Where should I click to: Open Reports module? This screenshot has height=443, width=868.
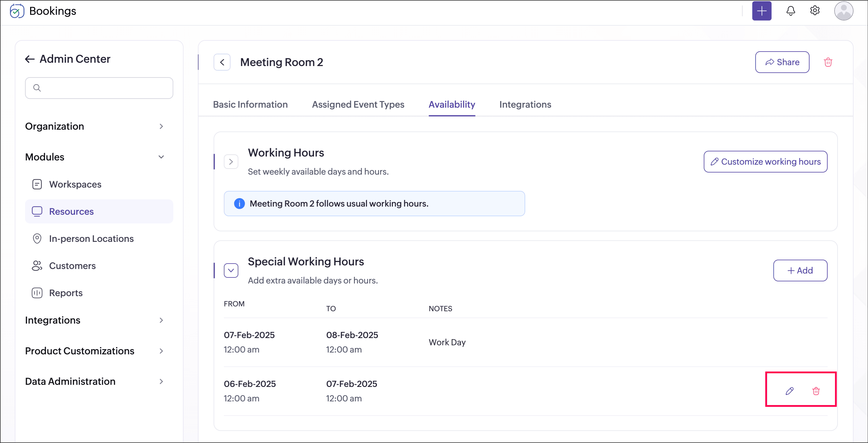pyautogui.click(x=66, y=293)
